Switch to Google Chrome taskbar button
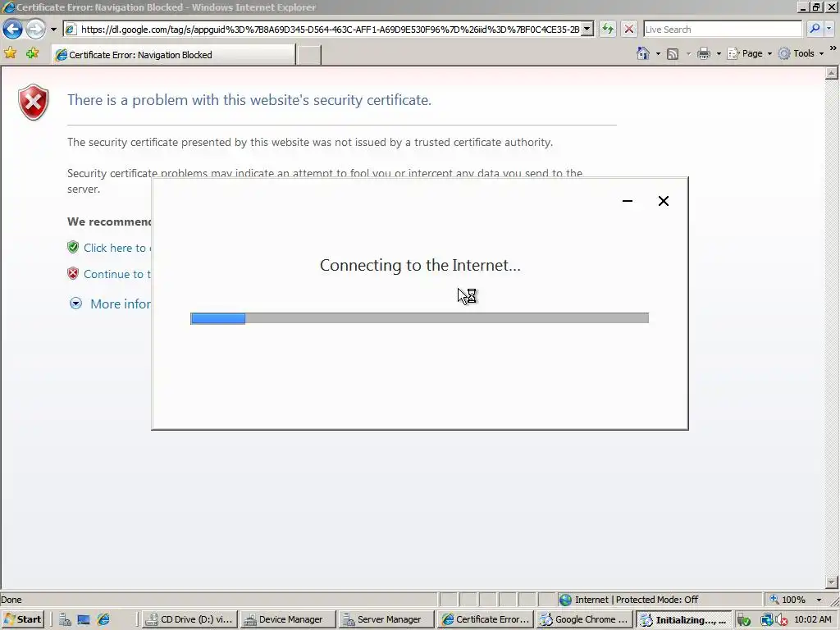This screenshot has height=630, width=840. pyautogui.click(x=583, y=619)
